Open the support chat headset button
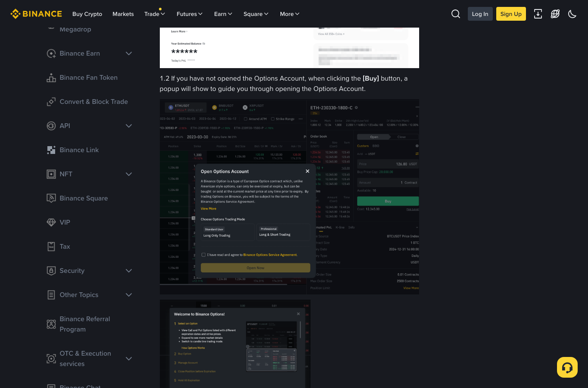The height and width of the screenshot is (388, 588). [567, 367]
